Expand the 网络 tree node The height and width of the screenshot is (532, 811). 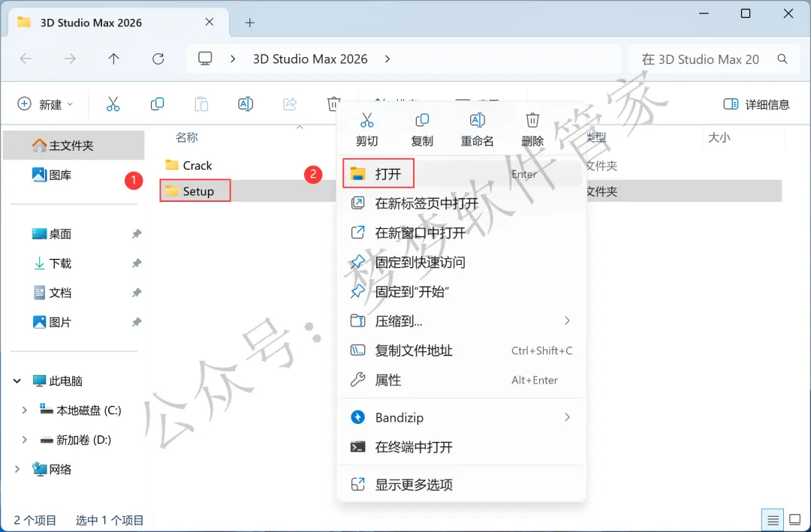(x=17, y=469)
